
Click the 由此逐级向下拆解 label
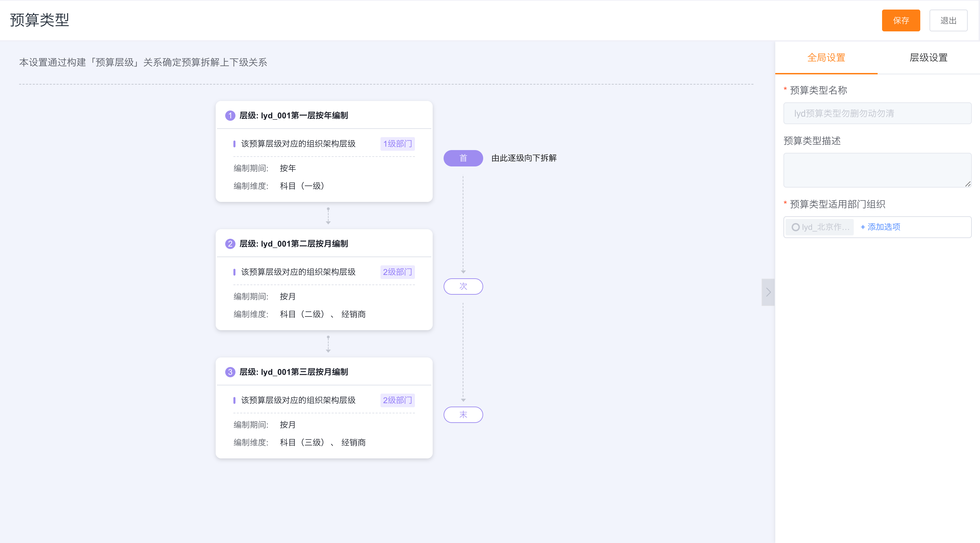(523, 158)
